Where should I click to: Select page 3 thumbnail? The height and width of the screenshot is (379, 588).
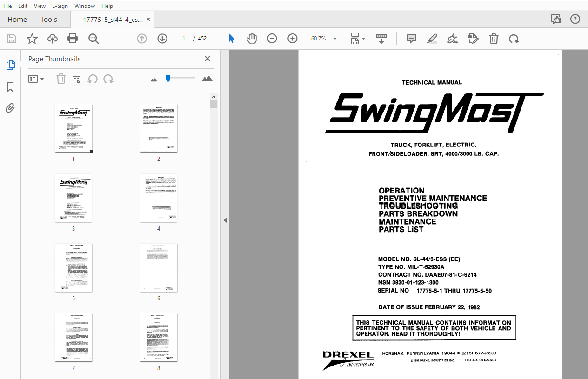click(x=73, y=198)
